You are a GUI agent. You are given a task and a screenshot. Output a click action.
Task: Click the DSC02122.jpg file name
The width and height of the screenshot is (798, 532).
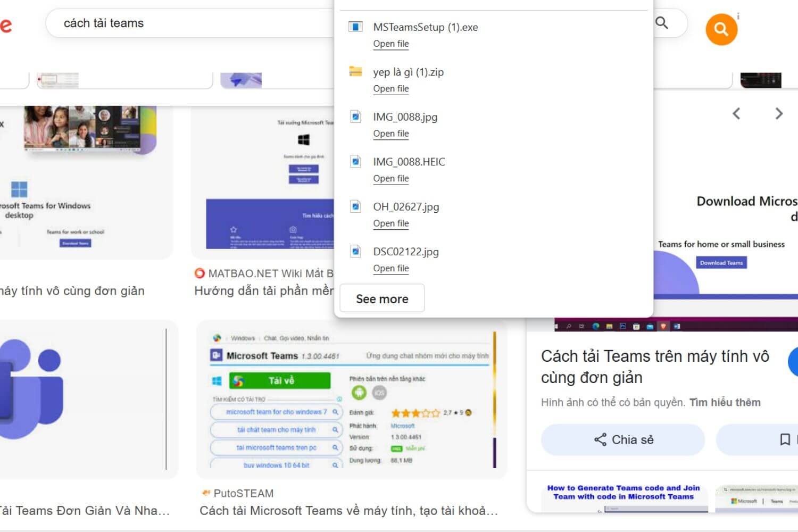point(406,252)
